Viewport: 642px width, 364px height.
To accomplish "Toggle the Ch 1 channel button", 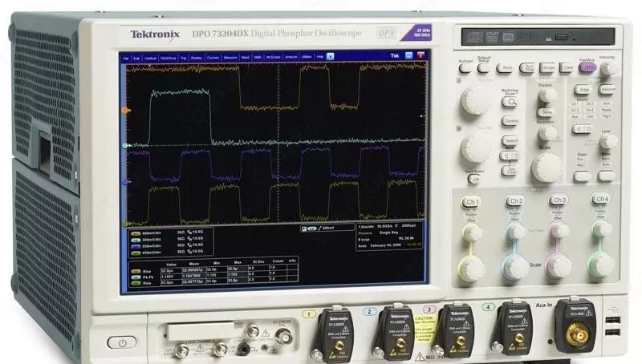I will pos(472,201).
